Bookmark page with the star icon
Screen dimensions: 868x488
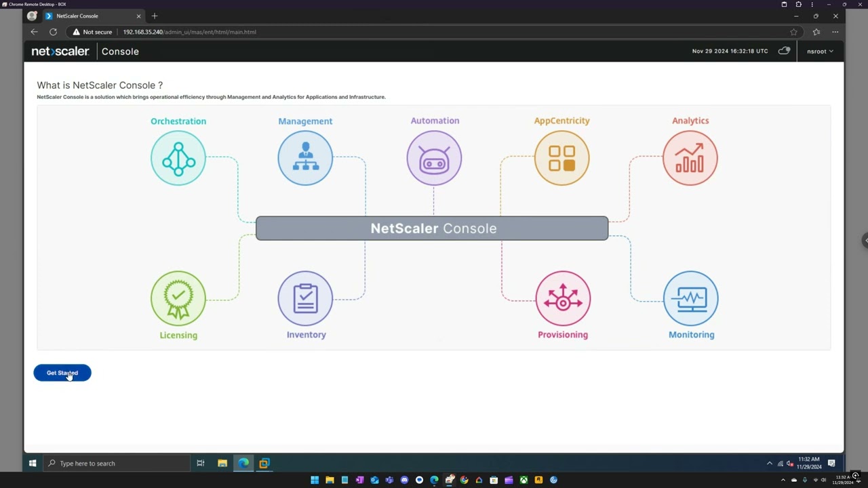point(793,32)
